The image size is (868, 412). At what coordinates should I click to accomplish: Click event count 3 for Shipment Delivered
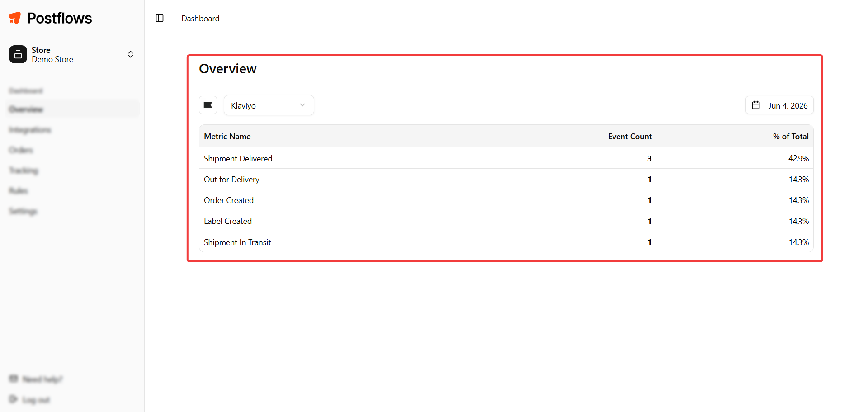(649, 158)
